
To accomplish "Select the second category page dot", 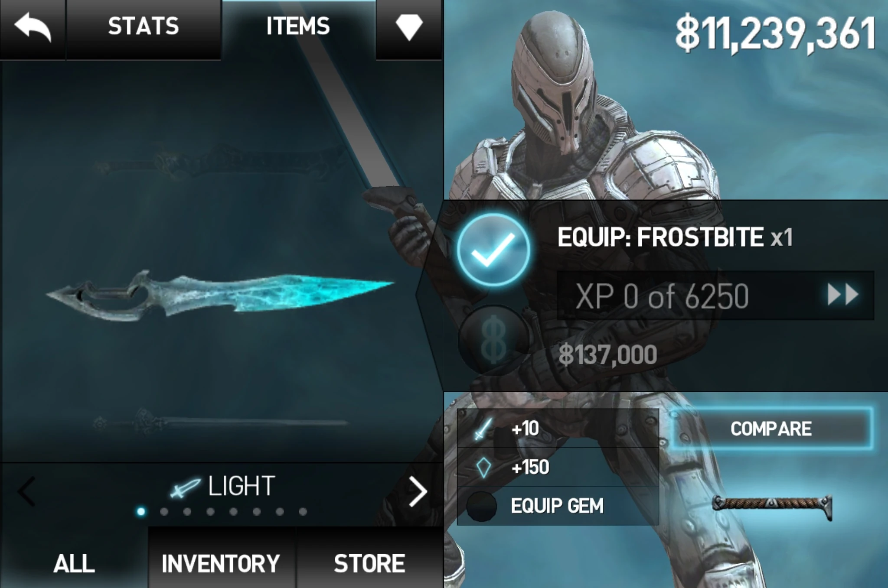I will coord(164,512).
